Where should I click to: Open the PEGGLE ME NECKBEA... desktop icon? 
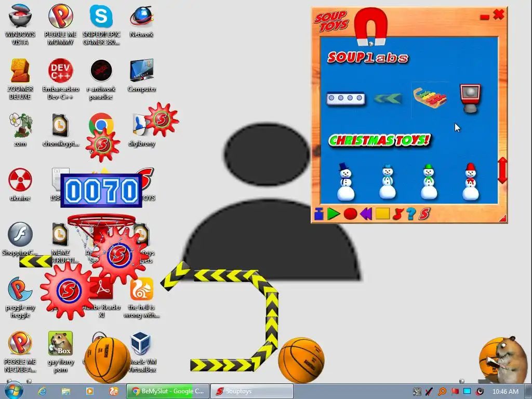[x=20, y=351]
